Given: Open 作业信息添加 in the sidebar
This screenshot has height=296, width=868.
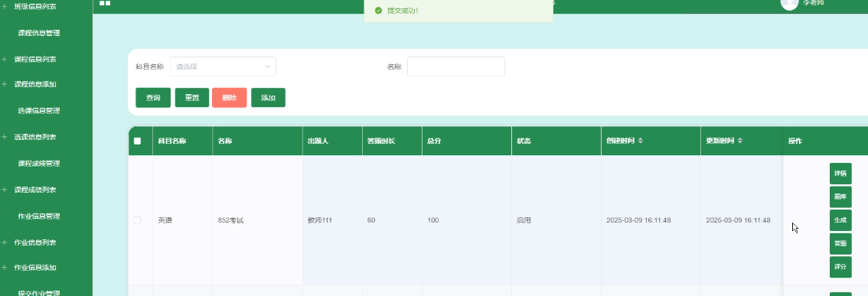Looking at the screenshot, I should (35, 267).
